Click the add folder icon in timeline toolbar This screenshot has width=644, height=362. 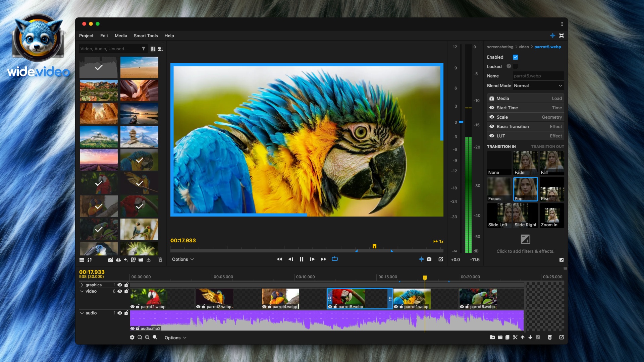pyautogui.click(x=492, y=337)
